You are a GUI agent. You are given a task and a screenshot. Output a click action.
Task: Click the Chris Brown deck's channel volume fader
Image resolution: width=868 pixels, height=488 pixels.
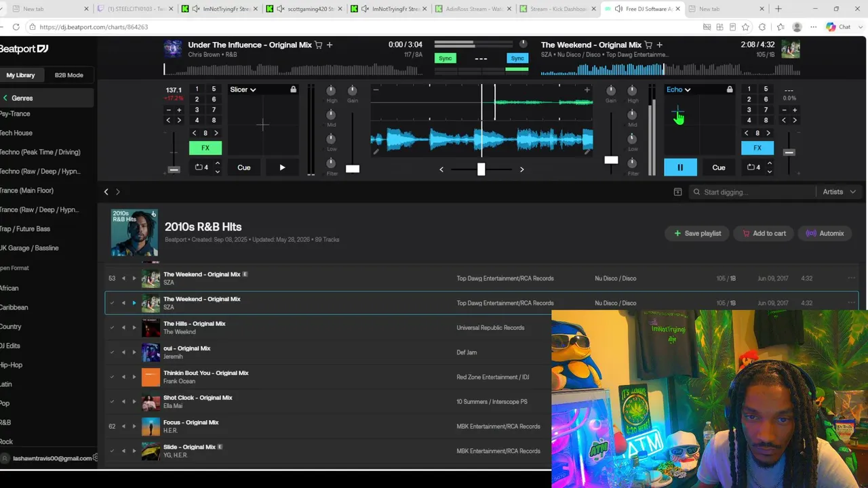pyautogui.click(x=353, y=169)
